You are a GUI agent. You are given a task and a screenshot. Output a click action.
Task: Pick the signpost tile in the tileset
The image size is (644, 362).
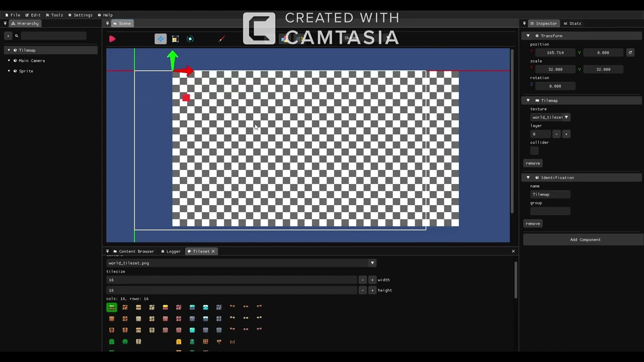click(219, 342)
